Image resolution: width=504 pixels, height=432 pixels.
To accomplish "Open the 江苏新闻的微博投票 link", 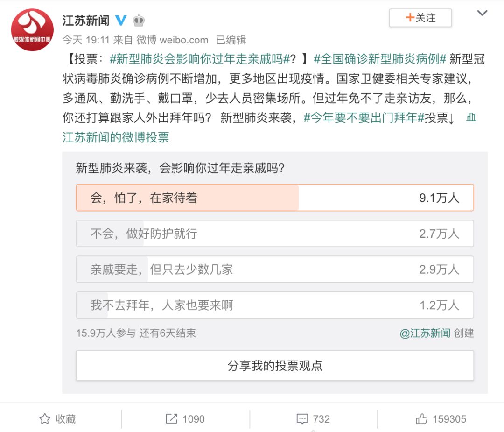I will pyautogui.click(x=116, y=137).
